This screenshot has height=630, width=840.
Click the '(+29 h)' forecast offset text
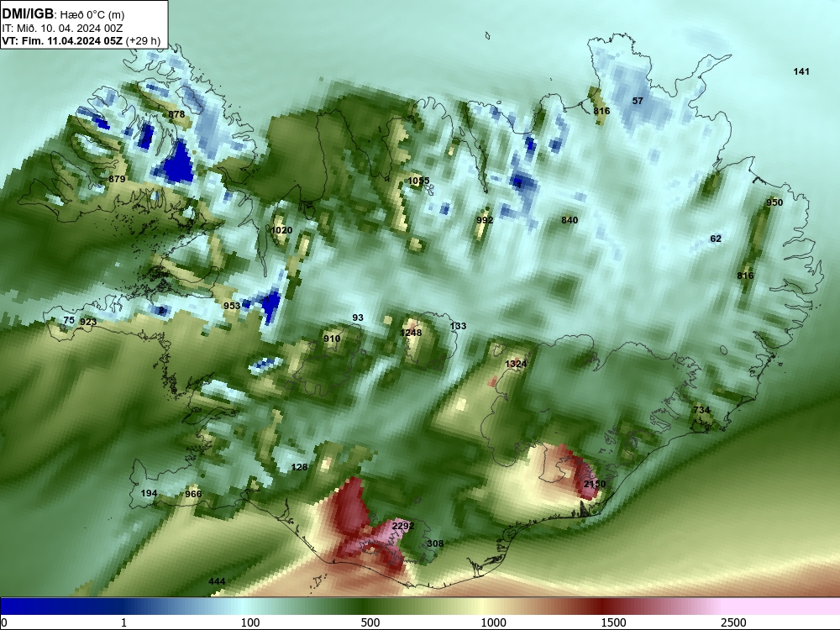(x=143, y=40)
